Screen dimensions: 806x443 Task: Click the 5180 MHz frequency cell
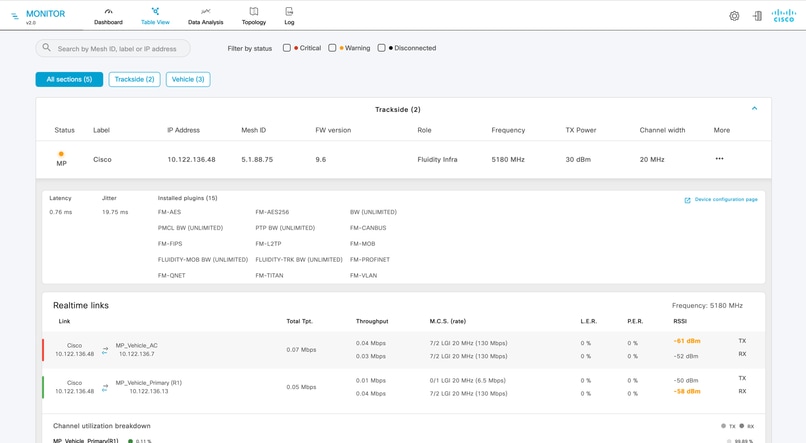(508, 159)
